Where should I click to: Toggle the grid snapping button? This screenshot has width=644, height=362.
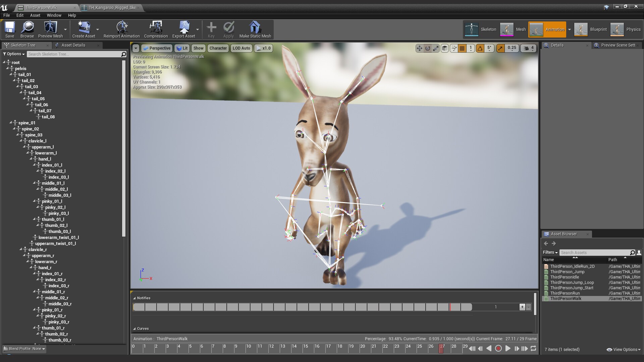pos(462,48)
